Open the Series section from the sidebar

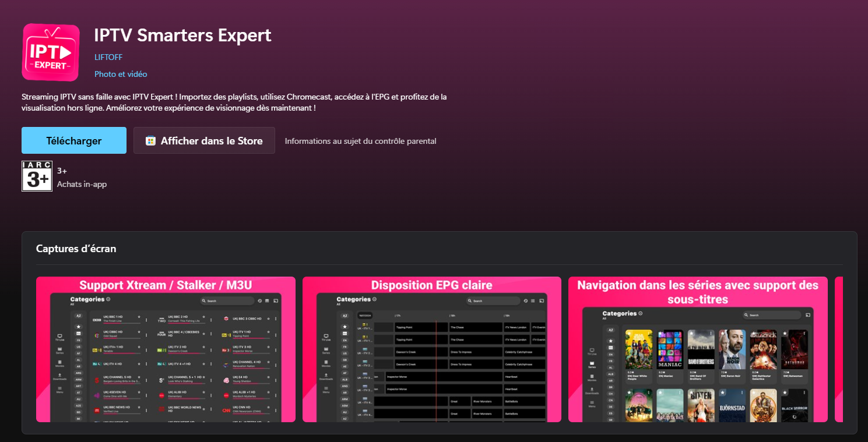pyautogui.click(x=59, y=349)
